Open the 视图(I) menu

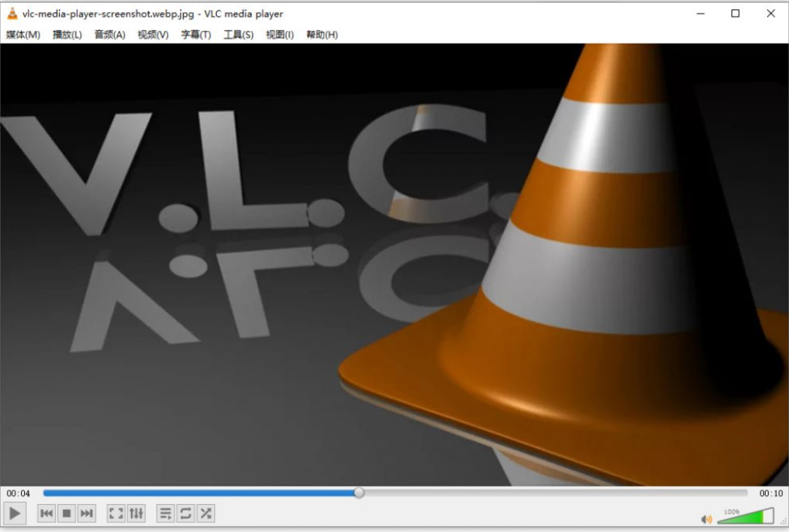[280, 35]
